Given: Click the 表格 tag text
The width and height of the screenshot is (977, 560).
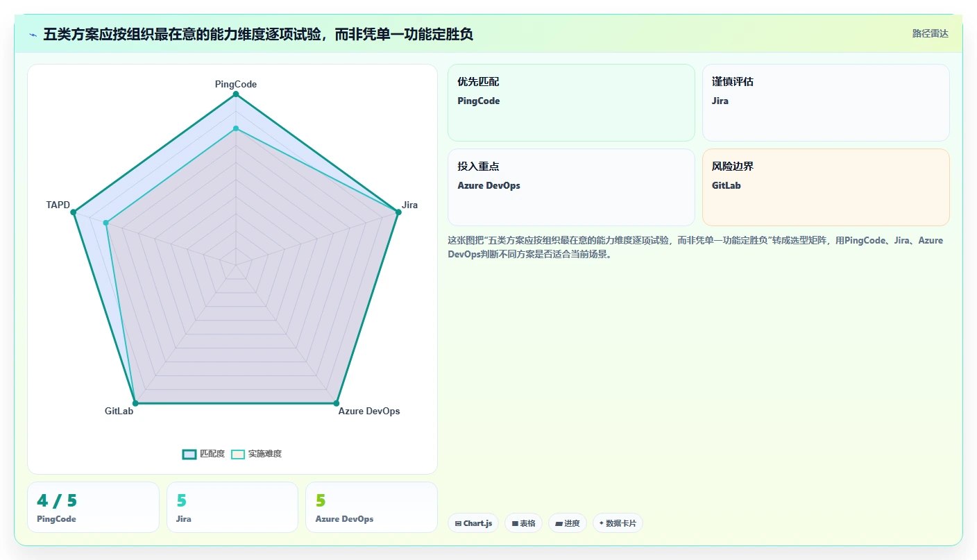Looking at the screenshot, I should (527, 523).
